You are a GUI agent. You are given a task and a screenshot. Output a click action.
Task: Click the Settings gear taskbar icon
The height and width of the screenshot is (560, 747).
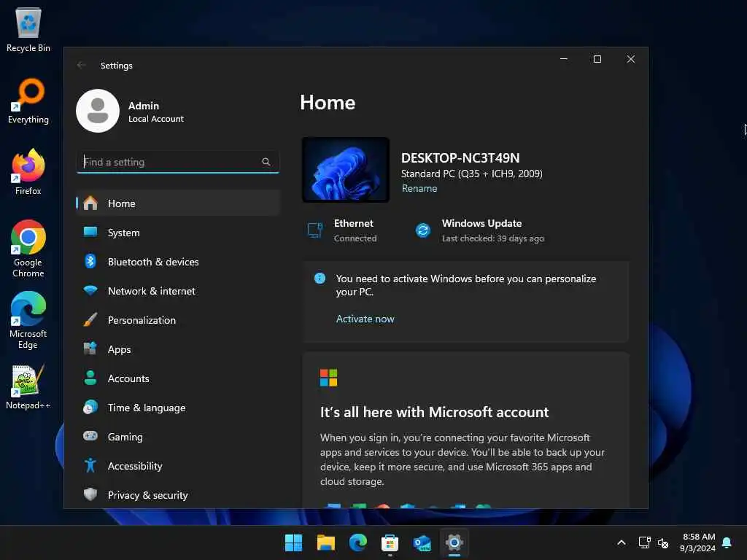(454, 542)
